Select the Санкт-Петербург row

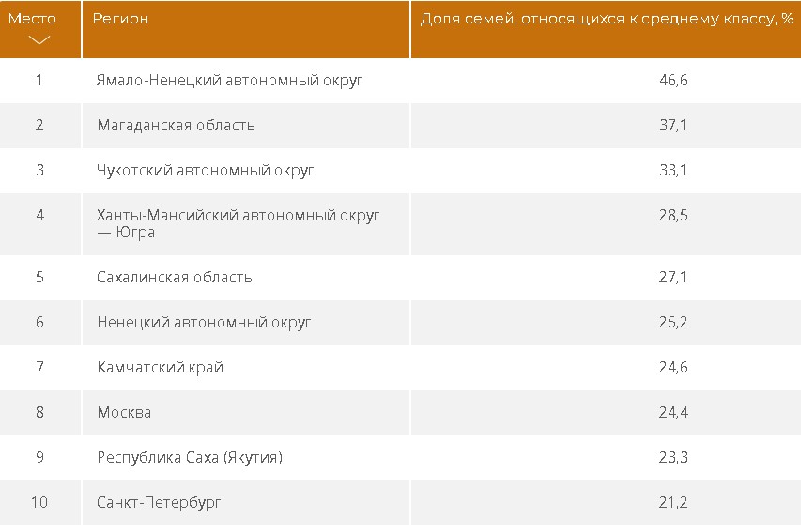[160, 503]
